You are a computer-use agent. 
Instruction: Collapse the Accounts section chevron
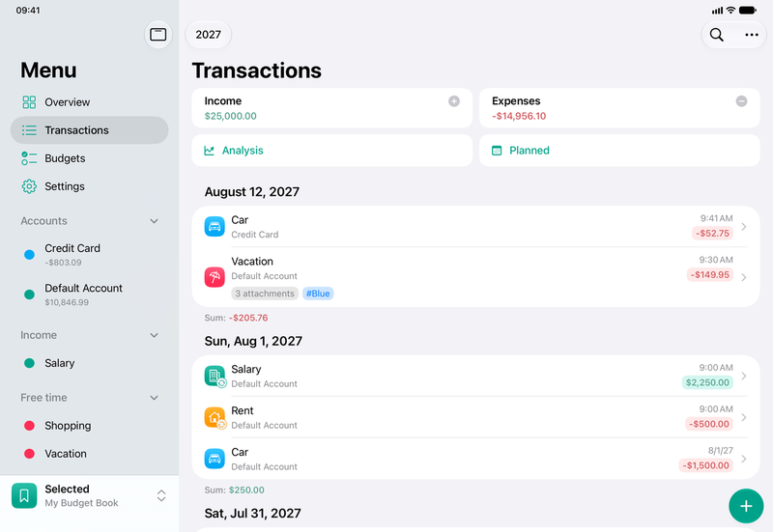click(154, 221)
